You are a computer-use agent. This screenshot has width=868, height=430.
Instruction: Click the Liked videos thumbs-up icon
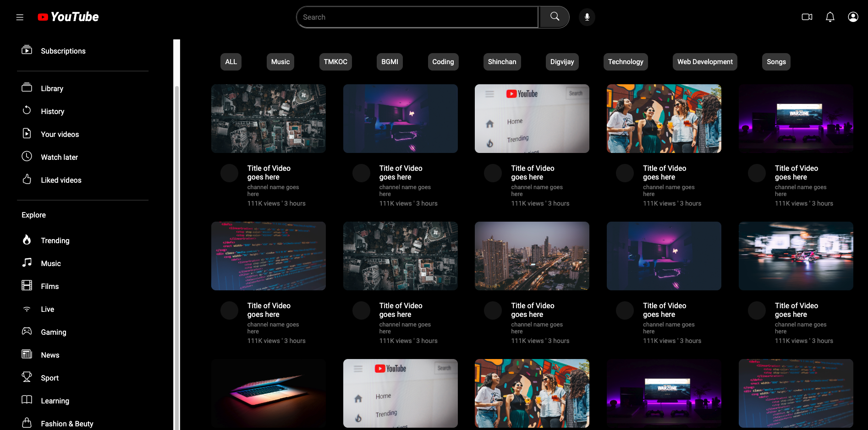click(27, 180)
